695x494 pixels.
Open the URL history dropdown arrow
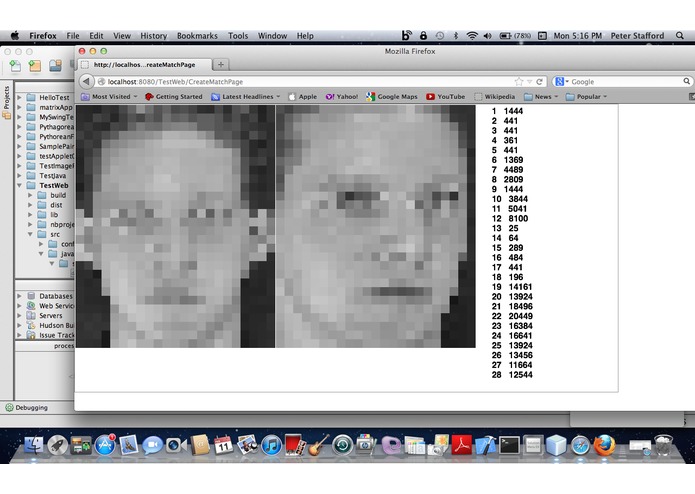[529, 82]
